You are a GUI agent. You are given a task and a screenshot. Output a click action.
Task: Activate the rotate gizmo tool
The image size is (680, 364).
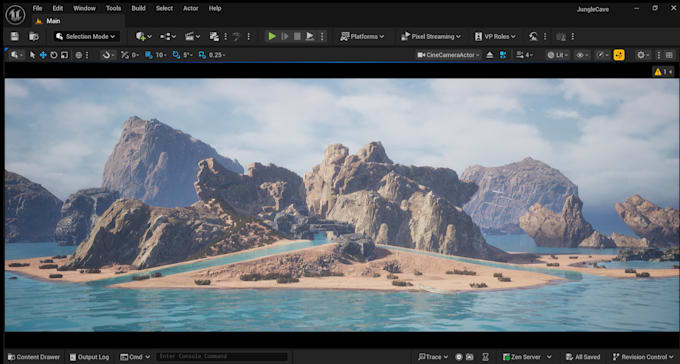pos(54,55)
